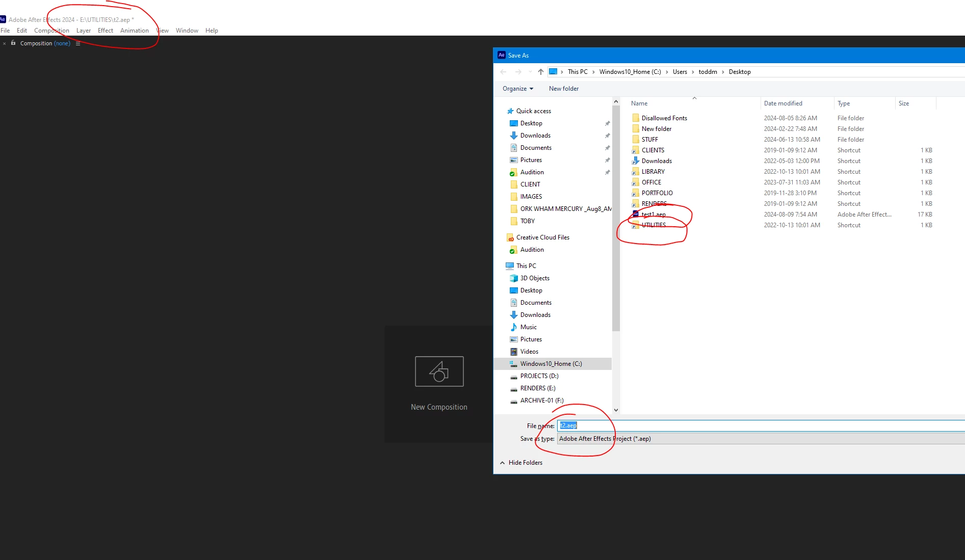Expand chevron after toddm breadcrumb

click(723, 72)
